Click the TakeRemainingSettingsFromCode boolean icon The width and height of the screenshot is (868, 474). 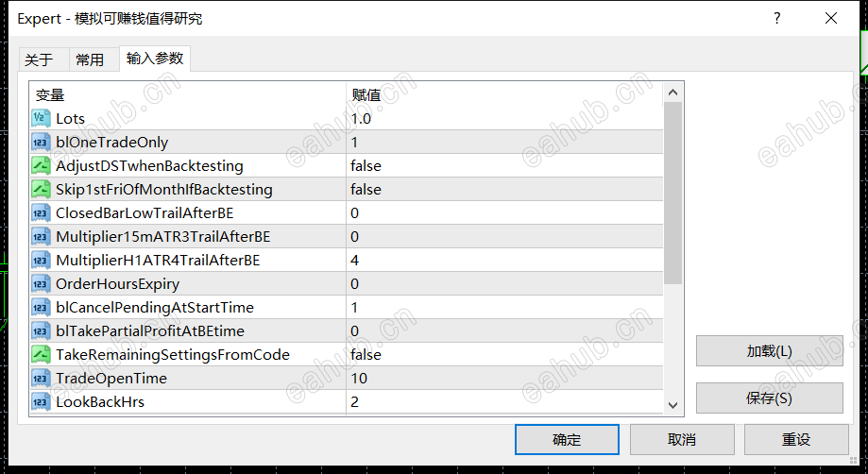click(x=41, y=354)
